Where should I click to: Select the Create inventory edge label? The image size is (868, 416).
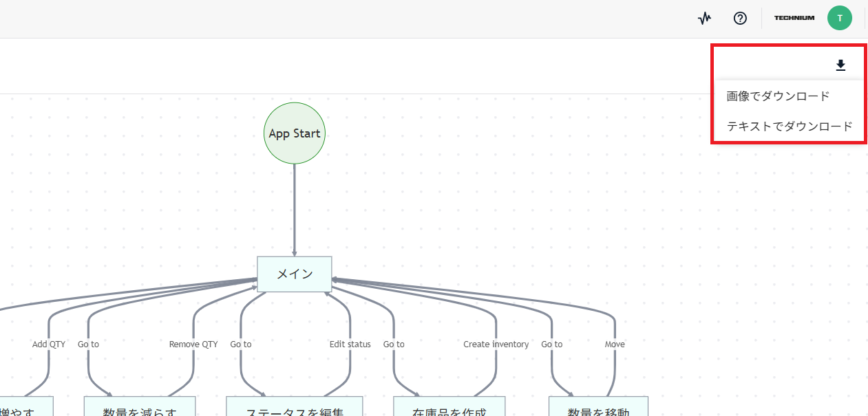tap(496, 344)
